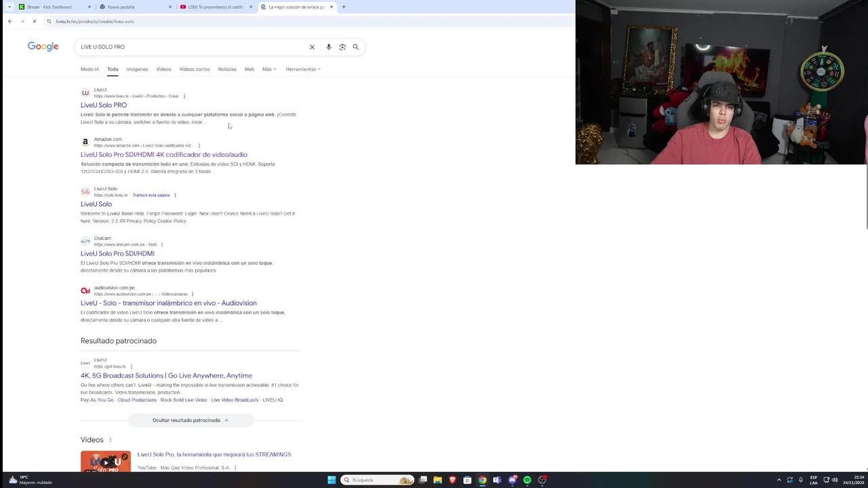Open the clock showing 21:24

tap(853, 480)
